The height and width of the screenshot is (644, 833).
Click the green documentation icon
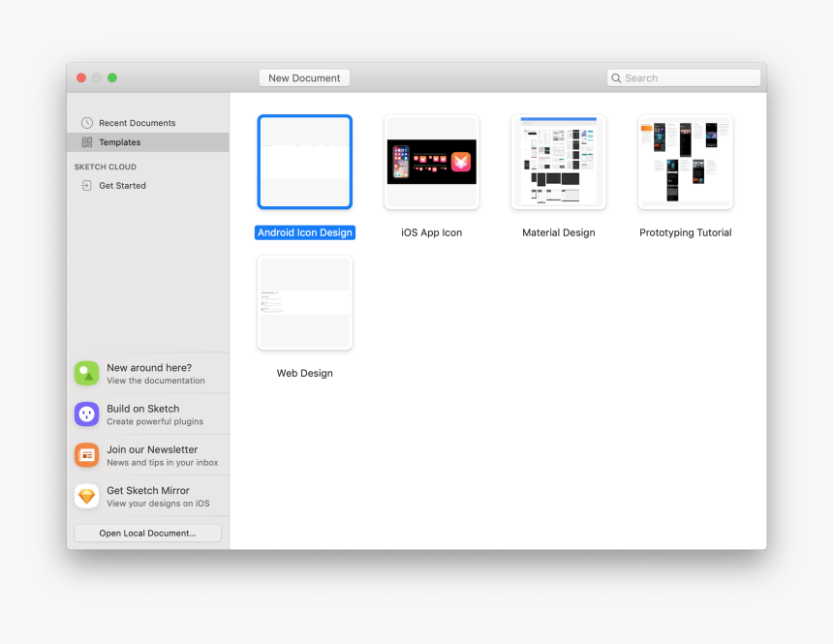86,374
